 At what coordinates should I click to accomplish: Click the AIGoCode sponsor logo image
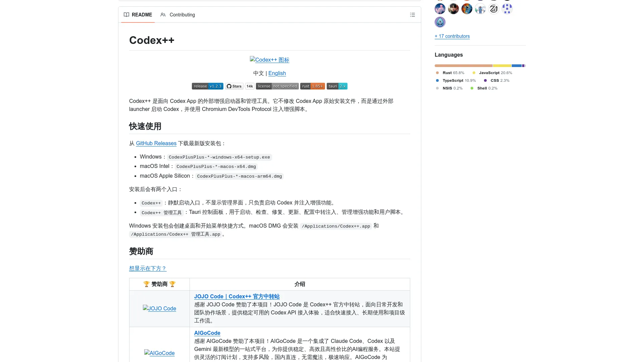[x=159, y=353]
